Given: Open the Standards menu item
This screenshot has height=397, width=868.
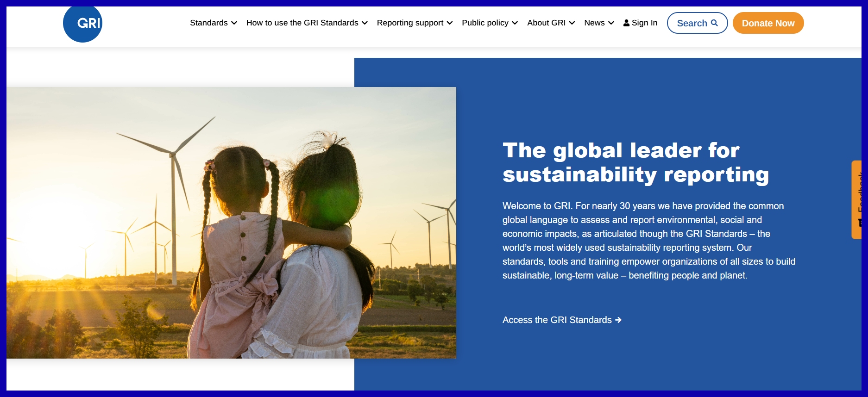Looking at the screenshot, I should (209, 23).
